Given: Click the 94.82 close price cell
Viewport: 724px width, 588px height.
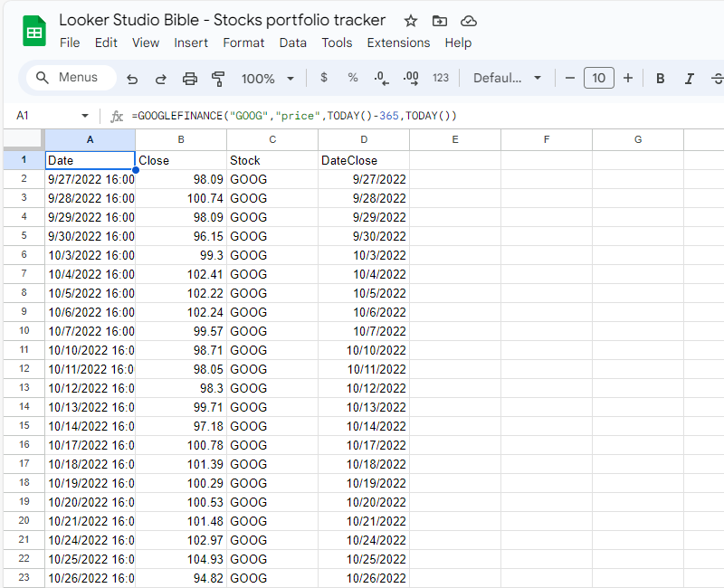Looking at the screenshot, I should (x=181, y=578).
